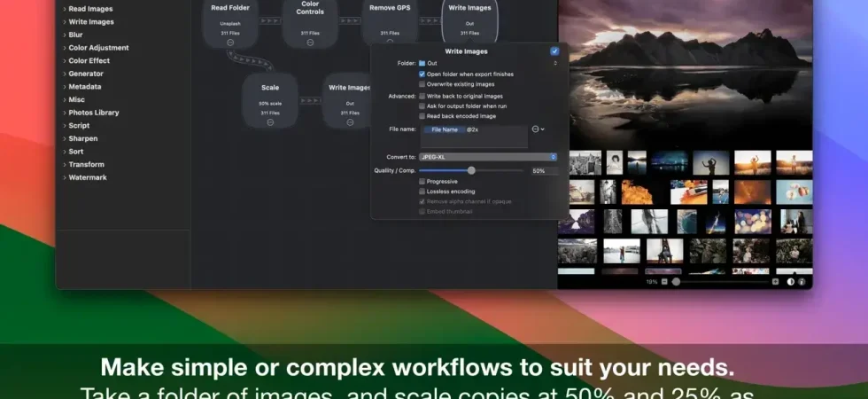Adjust the Quality / Comp. slider
Screen dimensions: 868x399
471,170
